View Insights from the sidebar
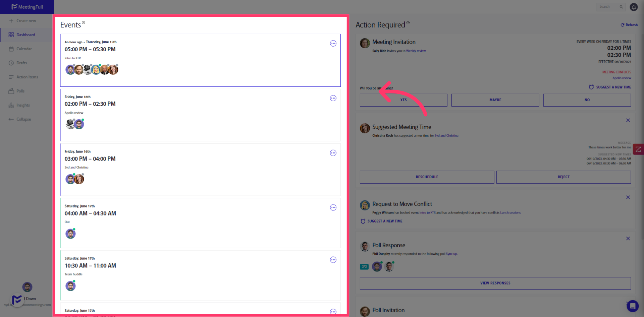 tap(23, 105)
